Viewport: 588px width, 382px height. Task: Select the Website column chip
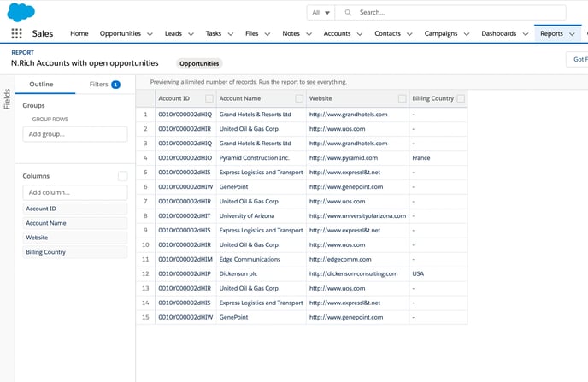[75, 238]
